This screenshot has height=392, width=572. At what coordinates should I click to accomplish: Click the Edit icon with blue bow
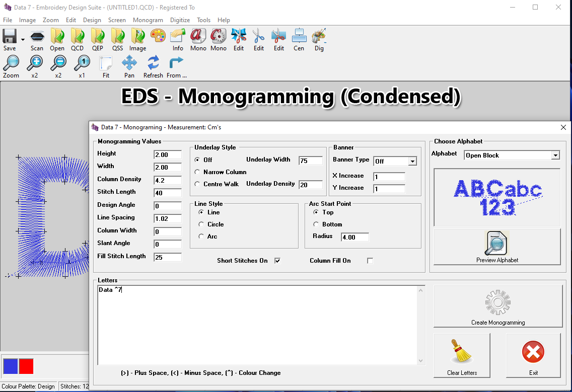click(239, 36)
